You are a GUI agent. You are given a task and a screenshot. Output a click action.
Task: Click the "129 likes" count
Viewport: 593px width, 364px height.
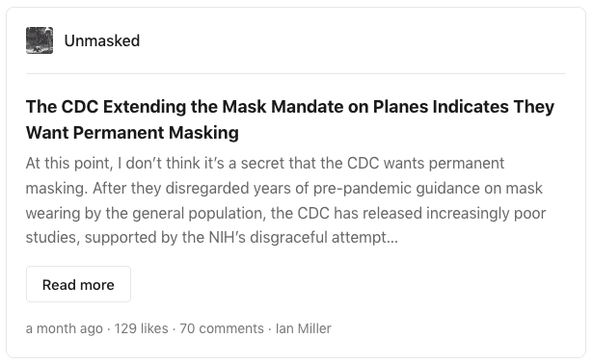coord(141,328)
